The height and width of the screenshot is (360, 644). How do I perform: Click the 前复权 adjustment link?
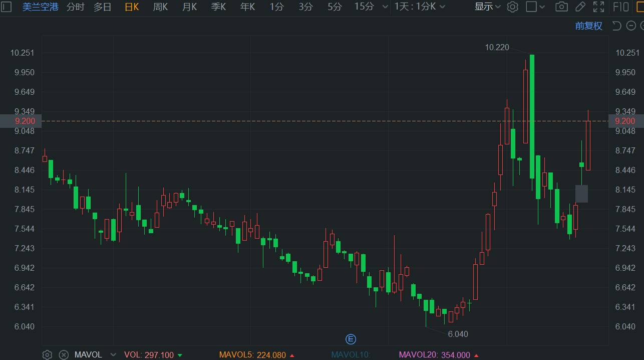pyautogui.click(x=588, y=26)
